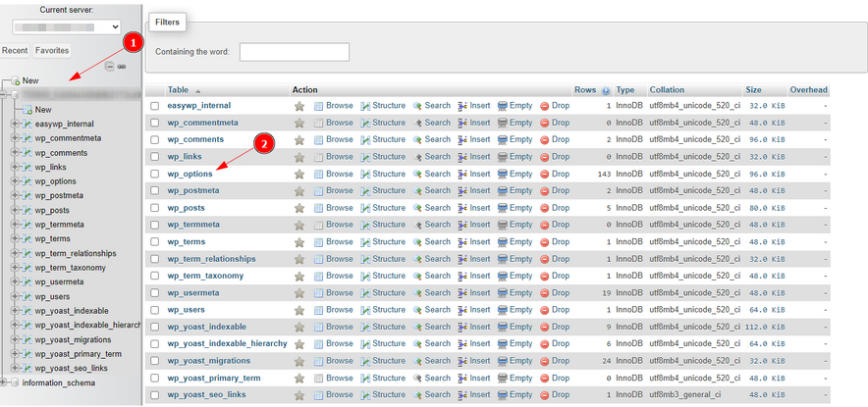The image size is (868, 407).
Task: Tick the wp_postmeta table checkbox
Action: (x=154, y=191)
